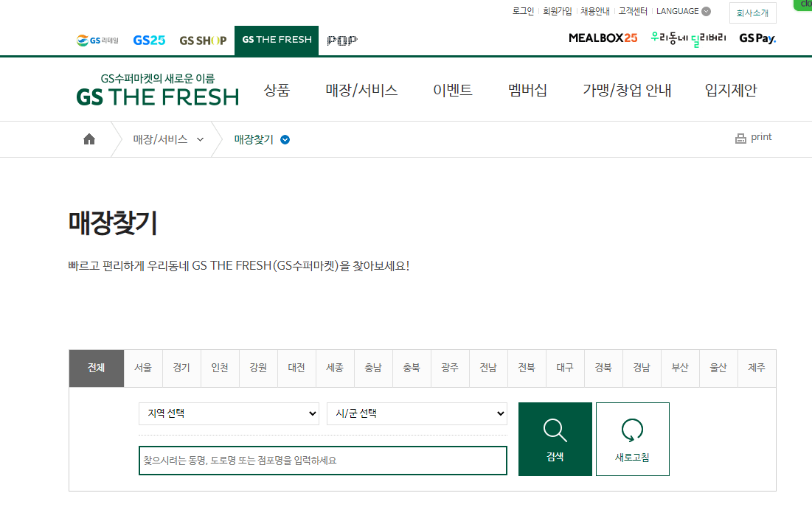Click the GS SHOP logo
812x521 pixels.
(203, 40)
